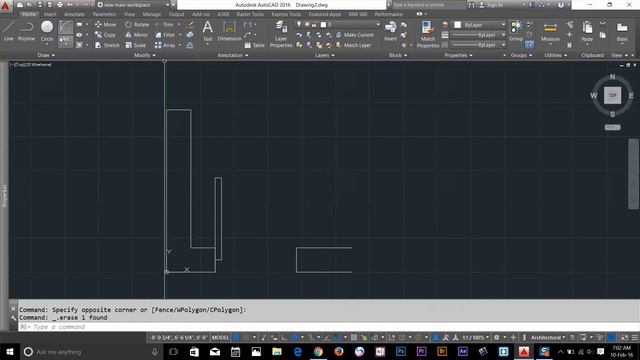Screen dimensions: 640x360
Task: Select the Dimension tool
Action: click(229, 31)
